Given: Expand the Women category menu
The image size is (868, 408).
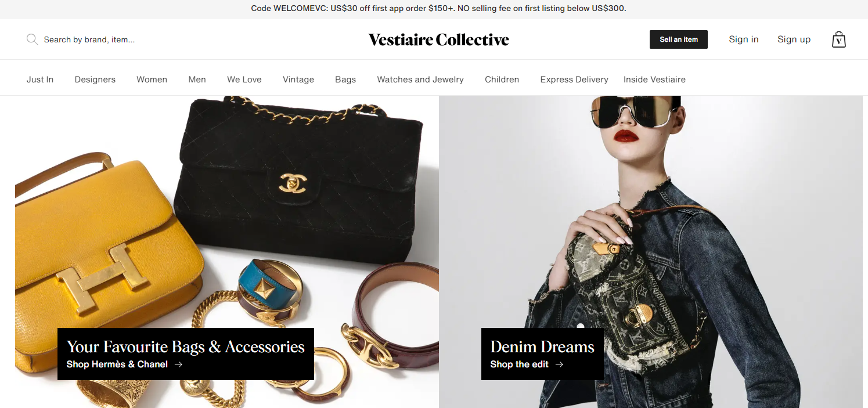Looking at the screenshot, I should (x=152, y=80).
